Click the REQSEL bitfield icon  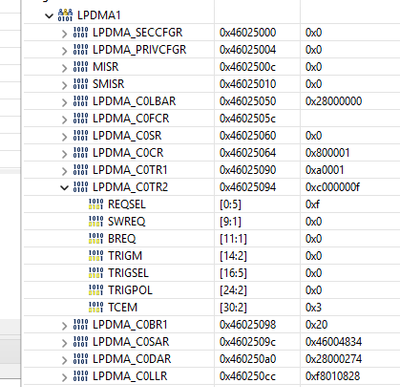(96, 204)
